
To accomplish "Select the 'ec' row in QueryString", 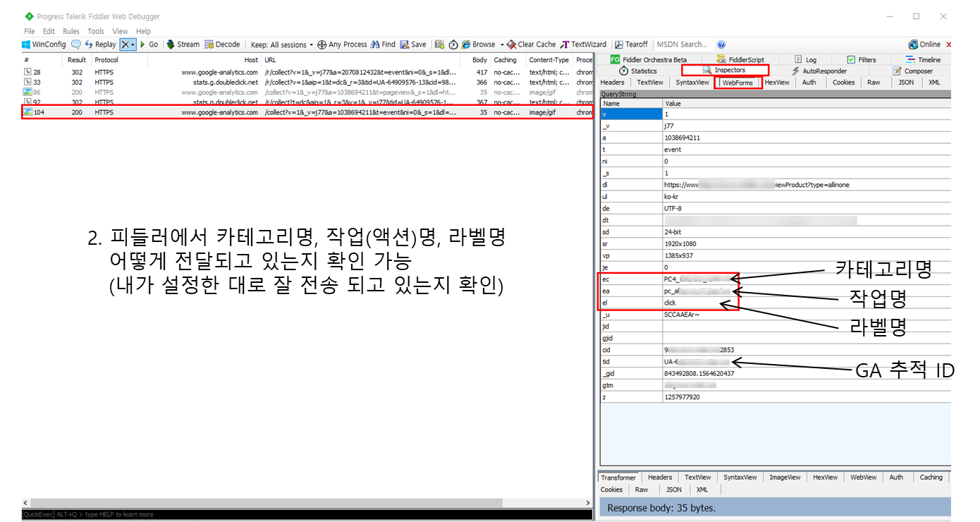I will click(x=775, y=279).
